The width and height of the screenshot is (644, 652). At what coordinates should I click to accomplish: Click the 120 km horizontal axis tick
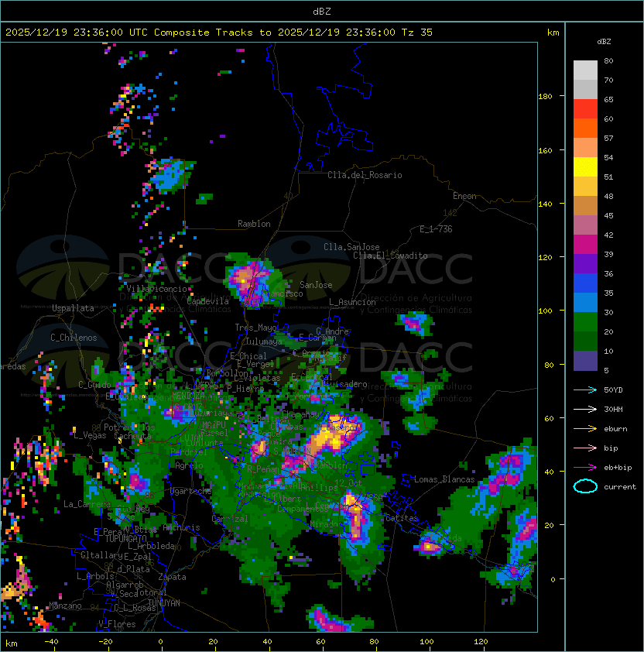click(x=481, y=642)
